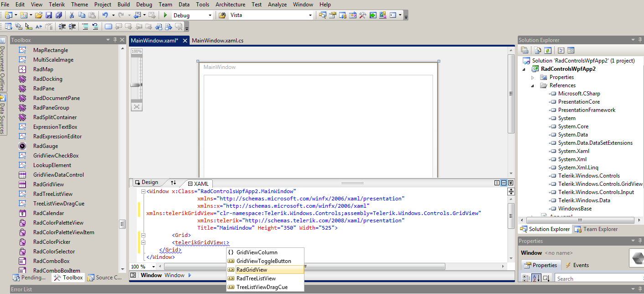Choose RadTreeListView from IntelliSense list
Viewport: 644px width, 294px height.
pyautogui.click(x=265, y=278)
